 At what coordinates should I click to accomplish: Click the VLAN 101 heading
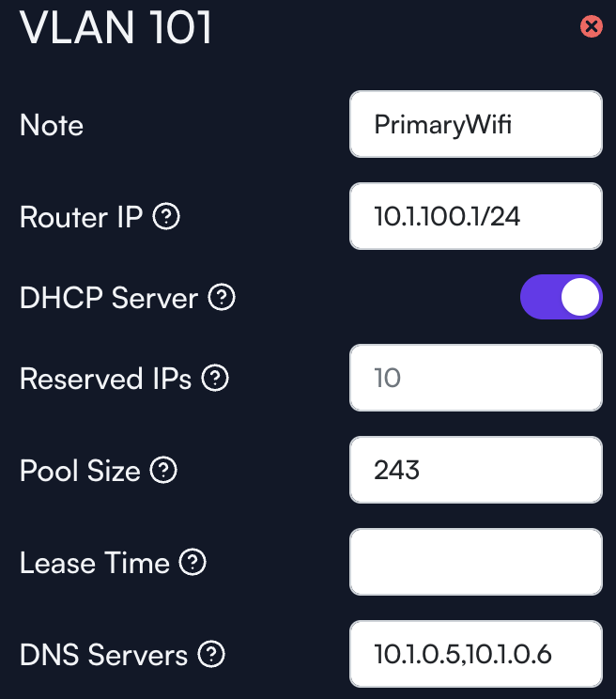(x=115, y=27)
